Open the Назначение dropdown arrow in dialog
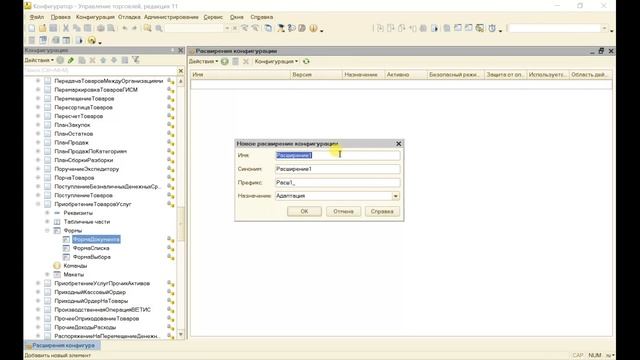 [x=396, y=196]
